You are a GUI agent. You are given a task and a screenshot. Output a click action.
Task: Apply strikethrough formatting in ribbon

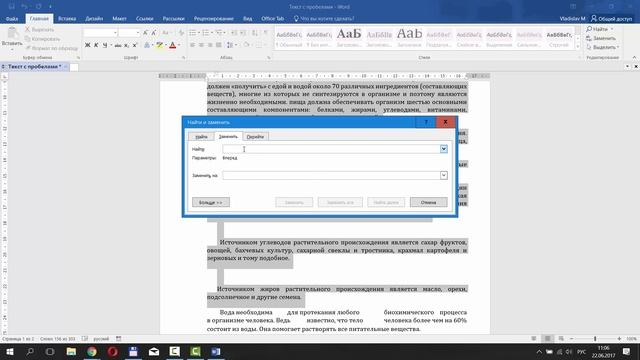118,45
